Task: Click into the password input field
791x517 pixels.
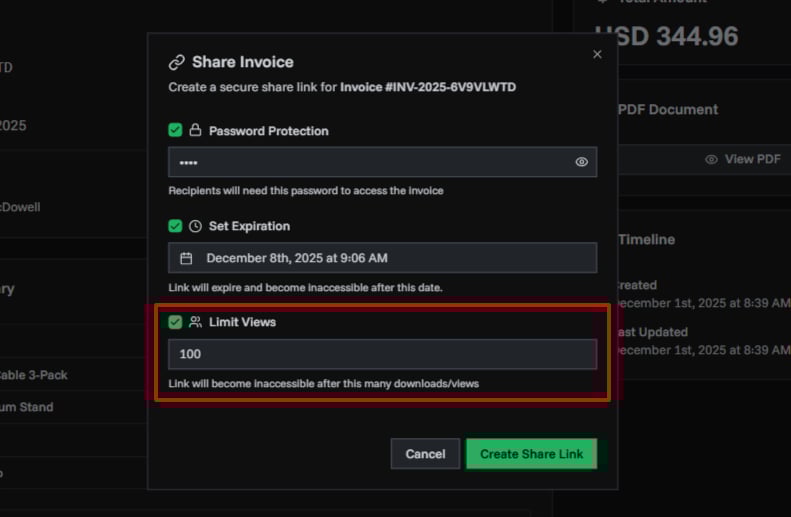Action: pyautogui.click(x=382, y=162)
